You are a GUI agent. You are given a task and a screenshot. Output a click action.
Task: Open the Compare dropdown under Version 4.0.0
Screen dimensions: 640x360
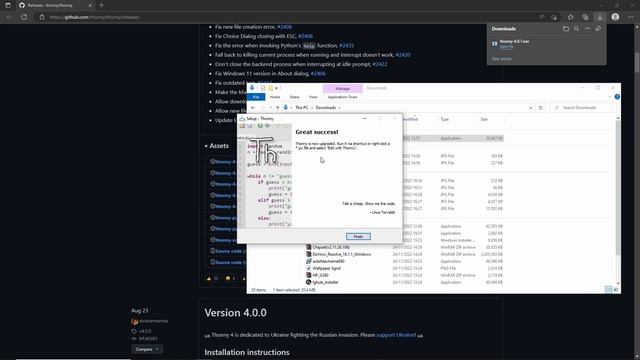147,349
